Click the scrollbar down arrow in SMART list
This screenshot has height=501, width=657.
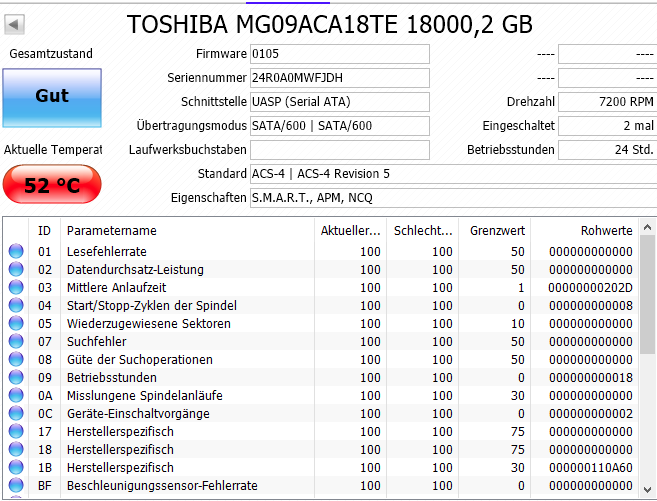[x=647, y=489]
